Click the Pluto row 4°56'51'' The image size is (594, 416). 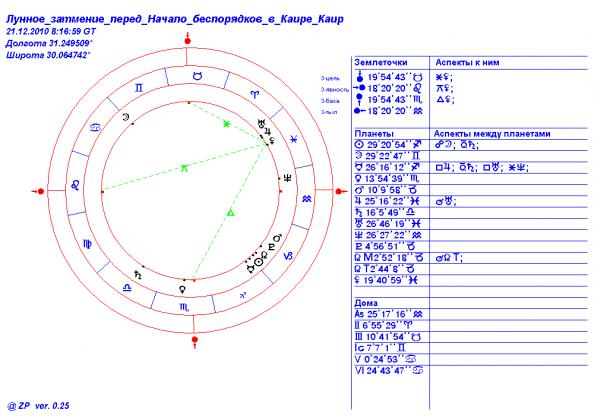386,246
